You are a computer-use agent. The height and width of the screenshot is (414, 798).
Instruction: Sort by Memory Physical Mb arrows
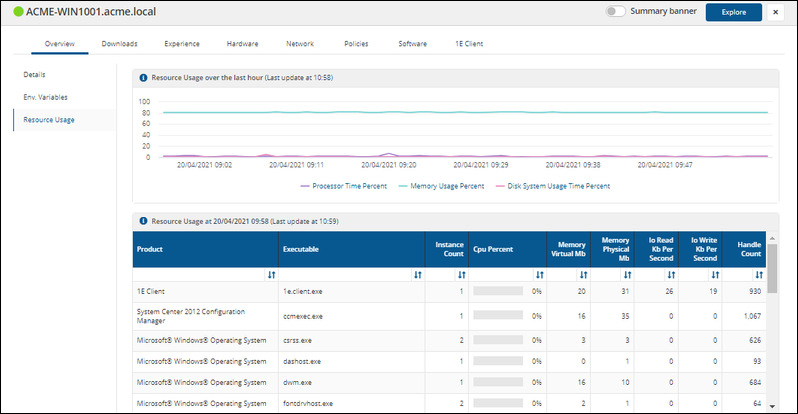click(x=627, y=274)
